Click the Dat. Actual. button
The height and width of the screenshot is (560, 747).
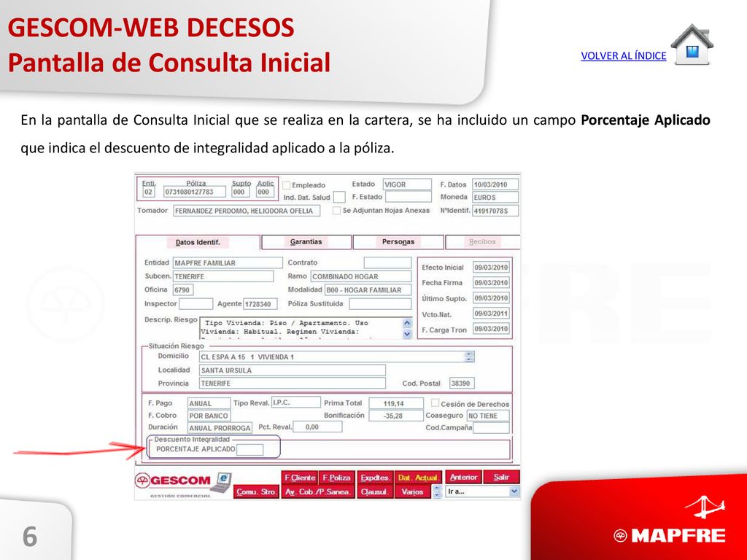pos(418,477)
